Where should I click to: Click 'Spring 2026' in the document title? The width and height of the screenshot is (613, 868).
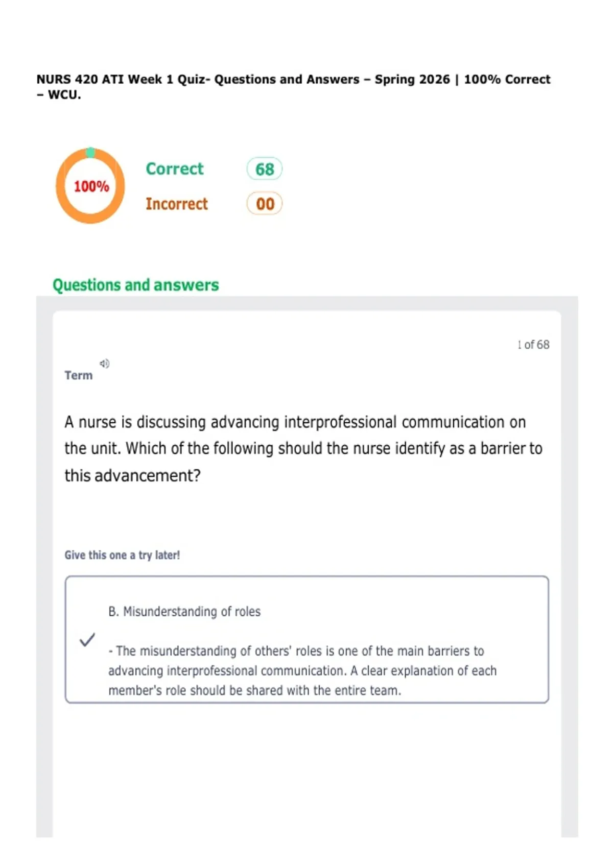point(412,80)
